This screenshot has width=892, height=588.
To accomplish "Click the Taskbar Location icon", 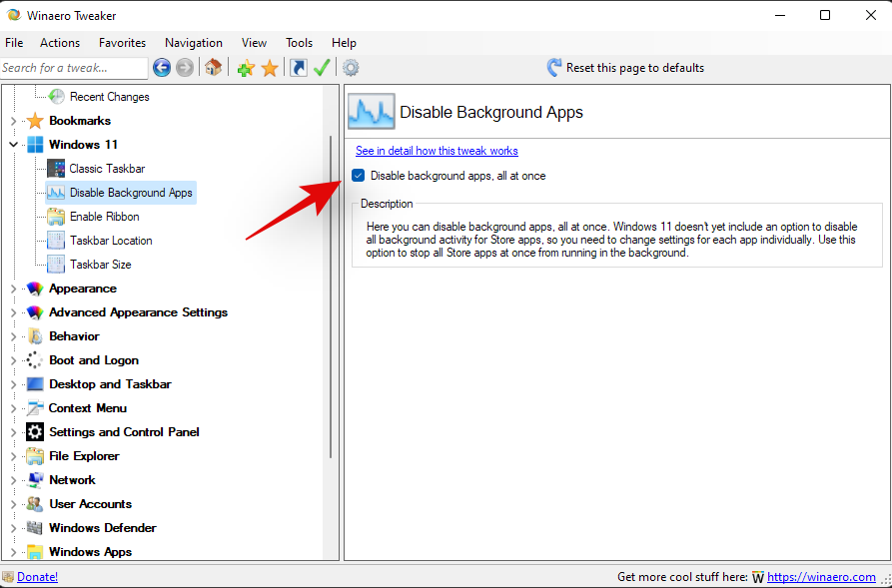I will coord(56,241).
